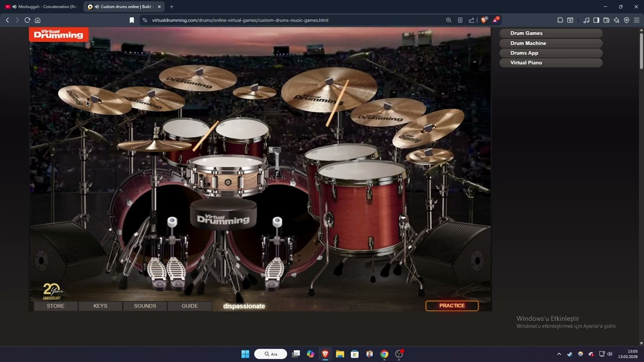Screen dimensions: 644x362
Task: Open Copilot from taskbar
Action: point(310,354)
